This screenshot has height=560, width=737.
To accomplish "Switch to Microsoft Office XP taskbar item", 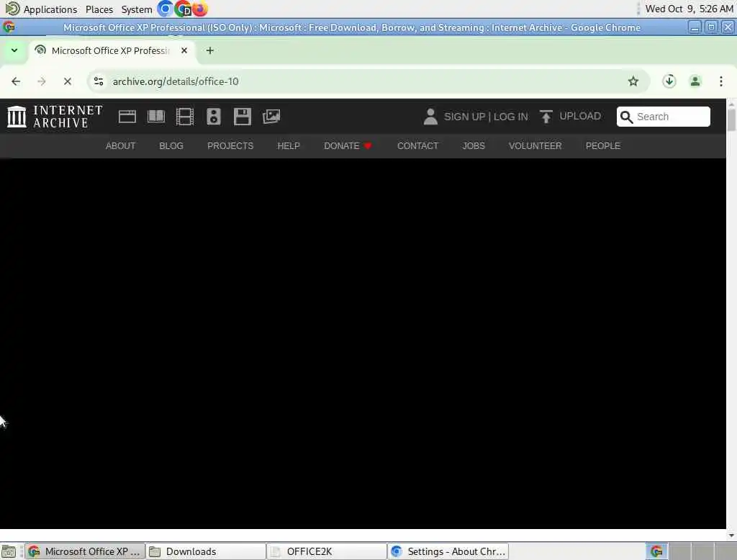I will pos(85,551).
